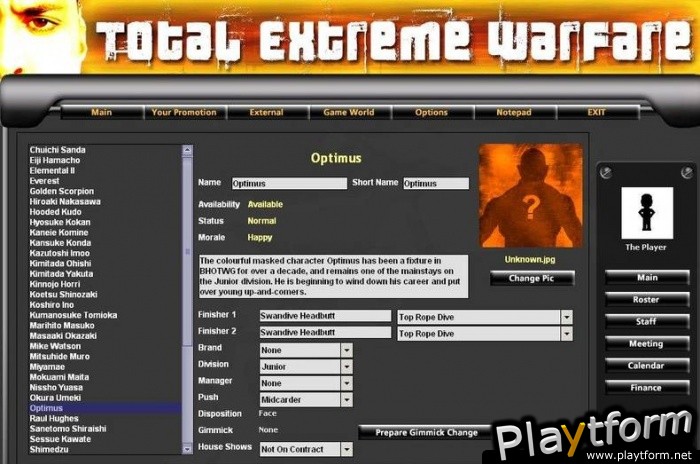
Task: Open the Main menu tab
Action: pos(101,112)
